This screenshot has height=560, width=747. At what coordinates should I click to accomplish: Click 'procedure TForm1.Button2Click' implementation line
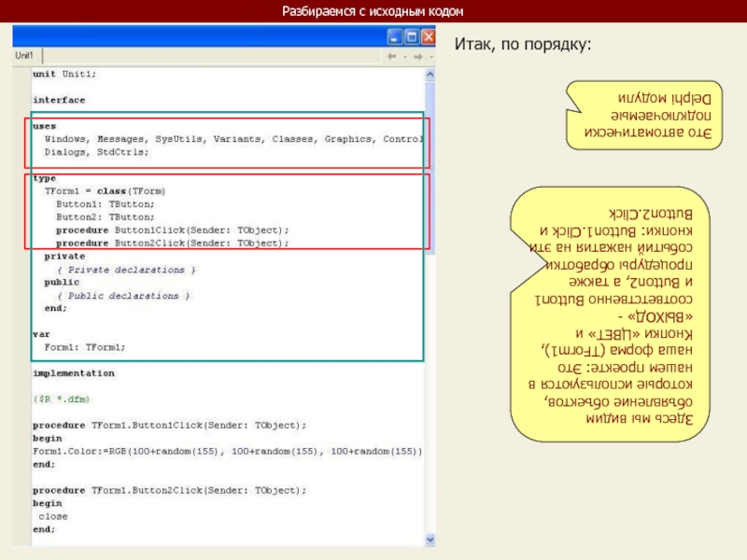[170, 490]
